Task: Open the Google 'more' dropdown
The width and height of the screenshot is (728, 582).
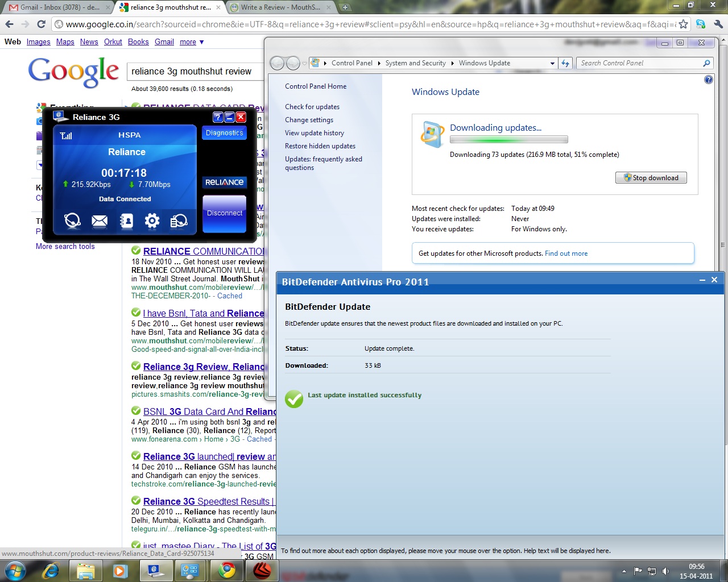Action: point(192,42)
